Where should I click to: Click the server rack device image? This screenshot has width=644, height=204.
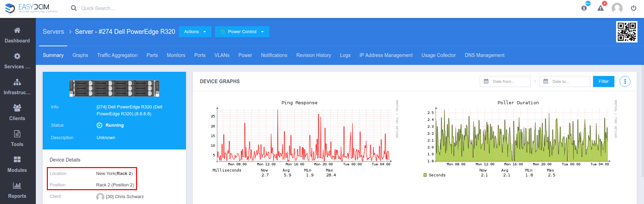click(114, 88)
